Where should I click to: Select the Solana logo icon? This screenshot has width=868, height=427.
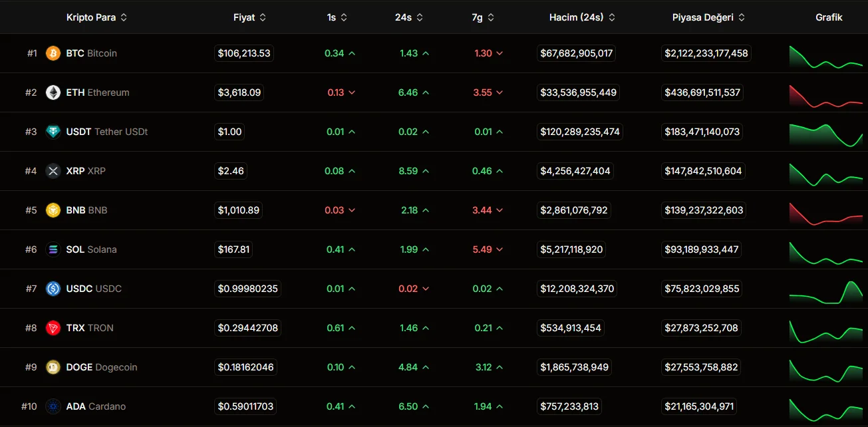pyautogui.click(x=53, y=249)
